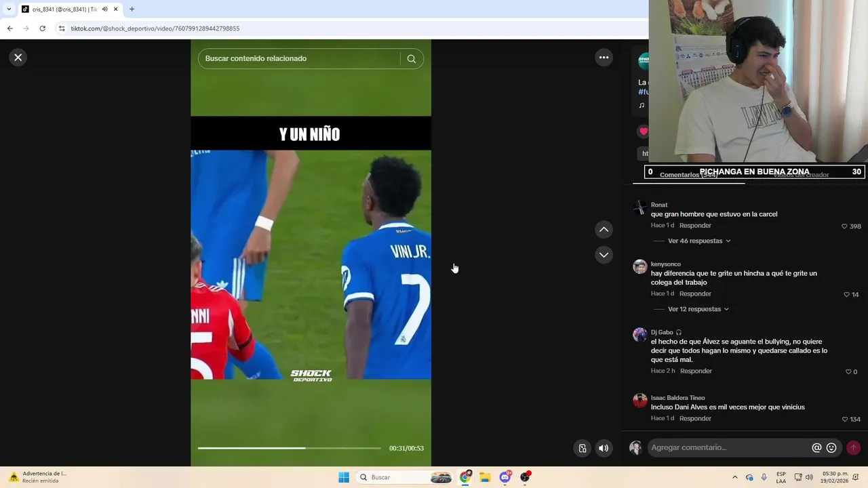Screen dimensions: 868x488
Task: Like Isaac Baldera Tineo's comment heart
Action: (x=845, y=420)
